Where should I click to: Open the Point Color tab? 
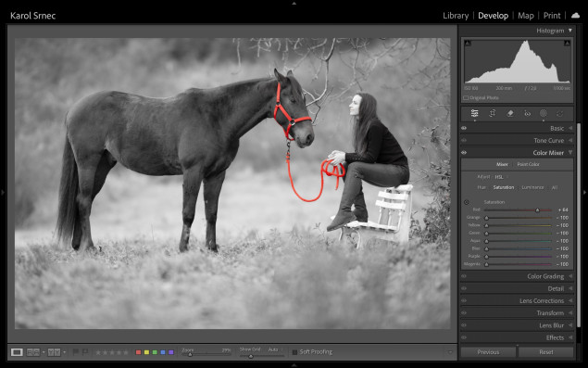(528, 164)
